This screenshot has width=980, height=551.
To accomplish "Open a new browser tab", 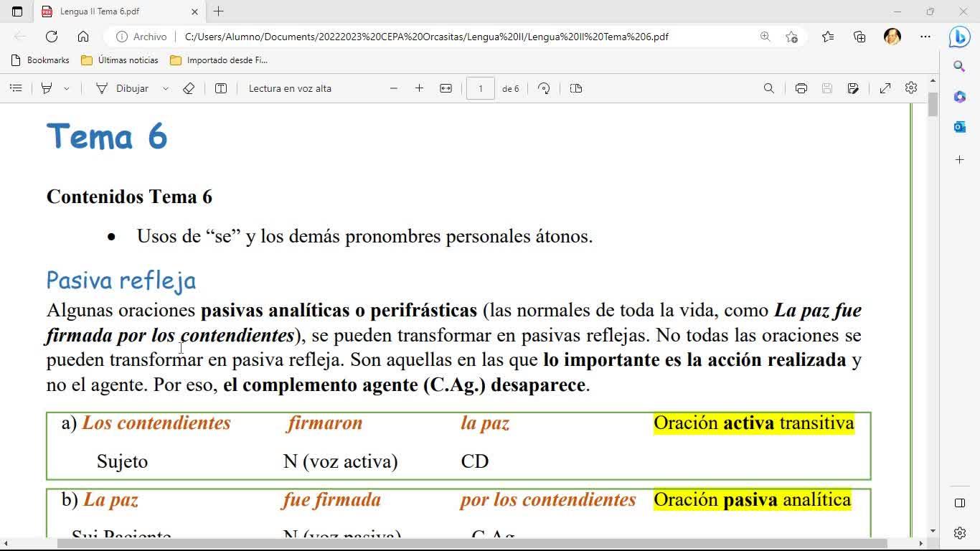I will click(219, 11).
